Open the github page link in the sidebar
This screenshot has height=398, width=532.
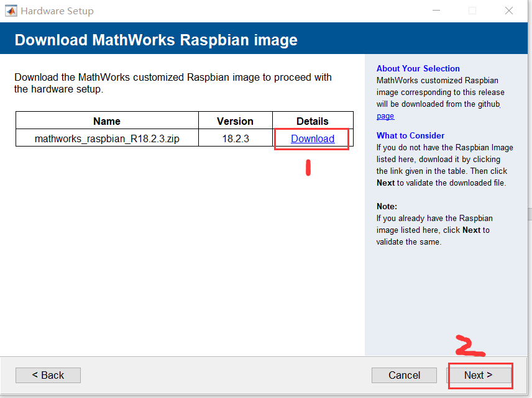(x=385, y=115)
